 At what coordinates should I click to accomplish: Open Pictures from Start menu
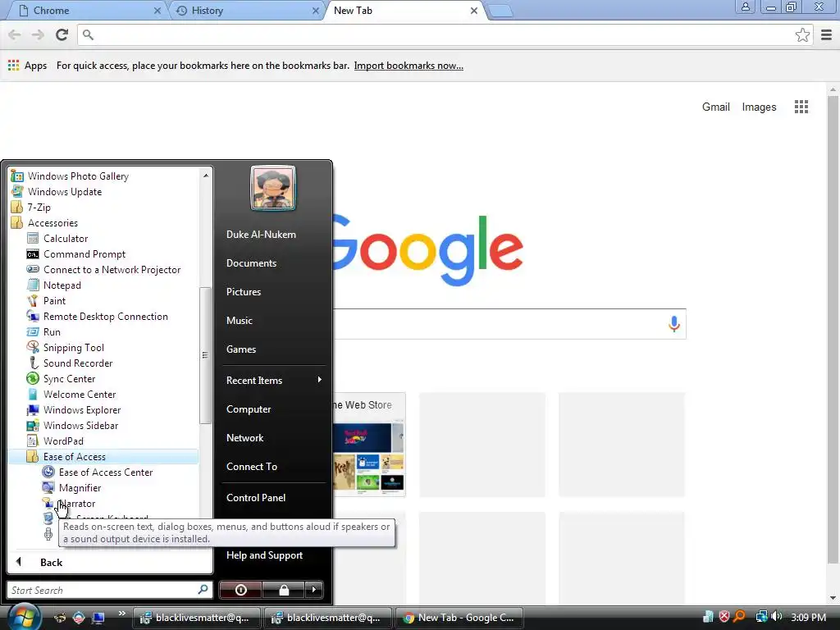pyautogui.click(x=243, y=292)
